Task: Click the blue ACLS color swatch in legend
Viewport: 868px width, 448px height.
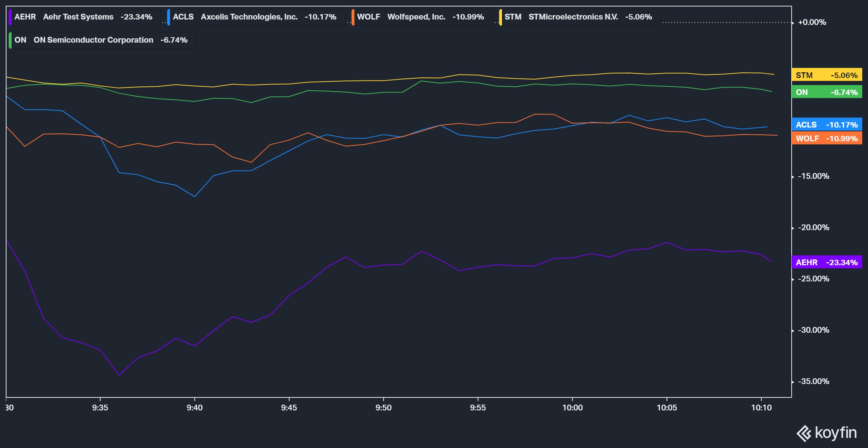Action: click(x=169, y=17)
